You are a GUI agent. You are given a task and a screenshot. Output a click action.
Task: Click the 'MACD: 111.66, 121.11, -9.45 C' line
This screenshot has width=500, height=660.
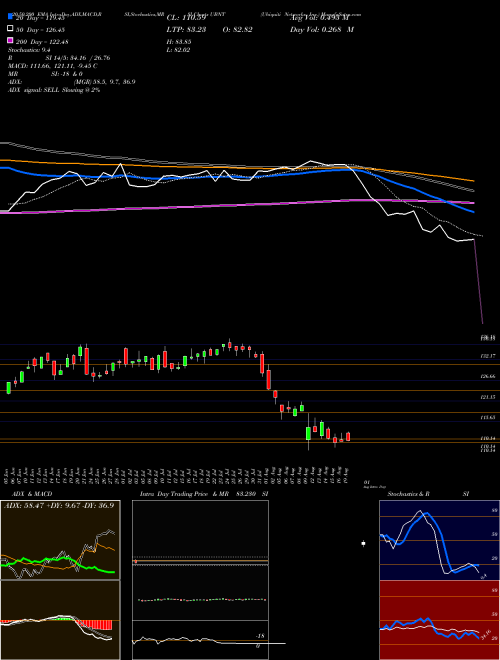click(x=53, y=66)
